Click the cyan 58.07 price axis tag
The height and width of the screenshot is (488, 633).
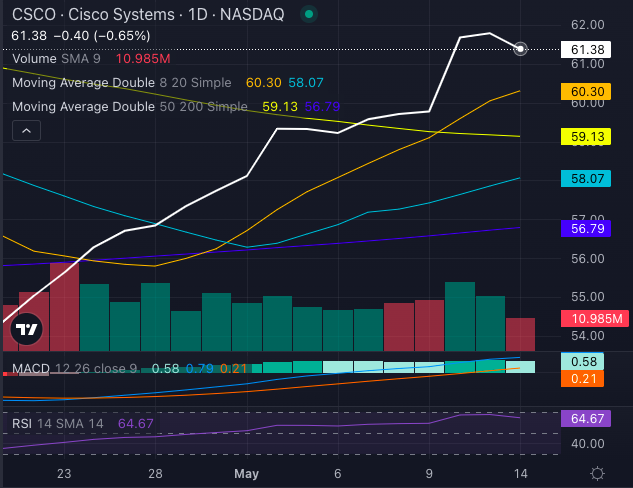click(x=586, y=178)
